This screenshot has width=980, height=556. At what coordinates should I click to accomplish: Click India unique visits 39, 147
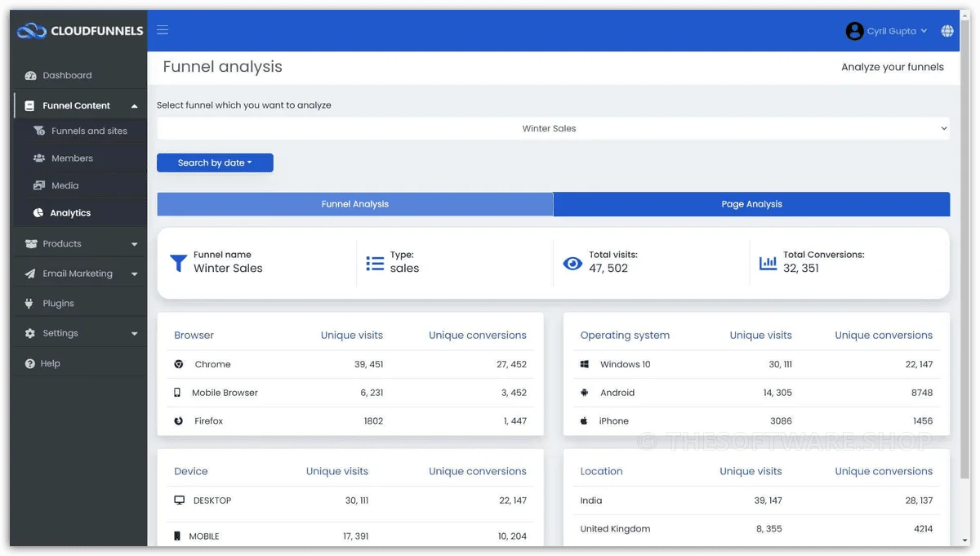(x=768, y=500)
